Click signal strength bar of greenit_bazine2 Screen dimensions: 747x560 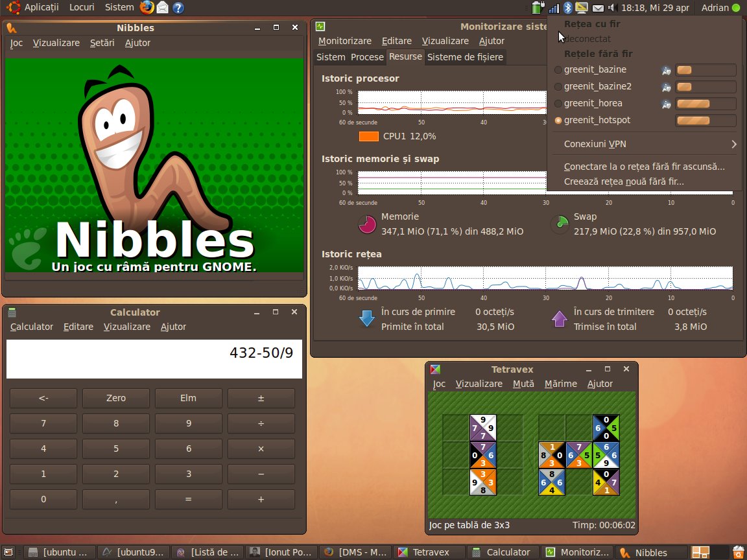[705, 87]
